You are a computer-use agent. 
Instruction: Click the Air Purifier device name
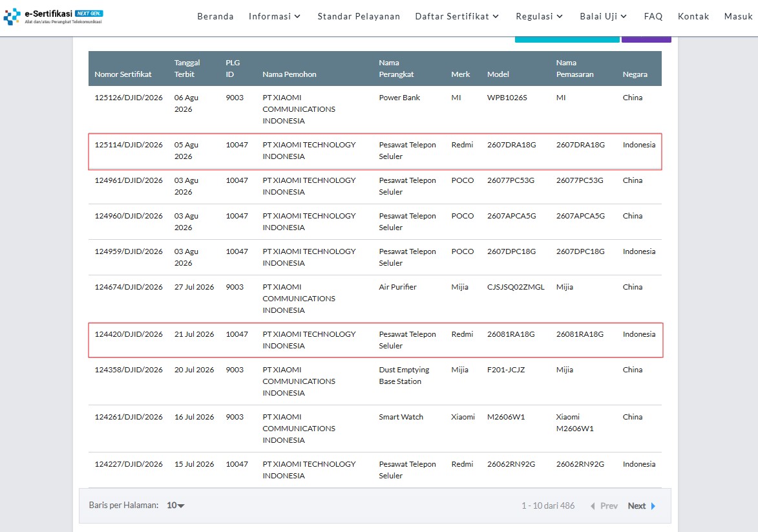(x=397, y=287)
